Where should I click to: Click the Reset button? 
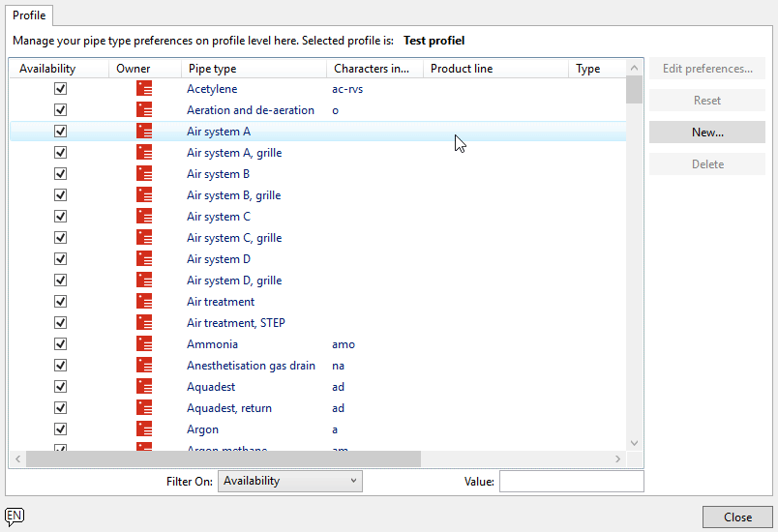pyautogui.click(x=707, y=101)
